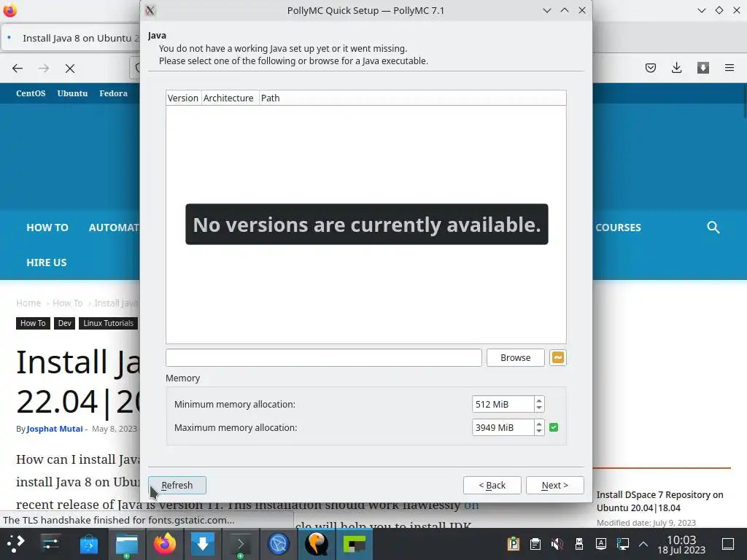Screen dimensions: 747x560
Task: Open Discover software store in taskbar
Action: [88, 544]
